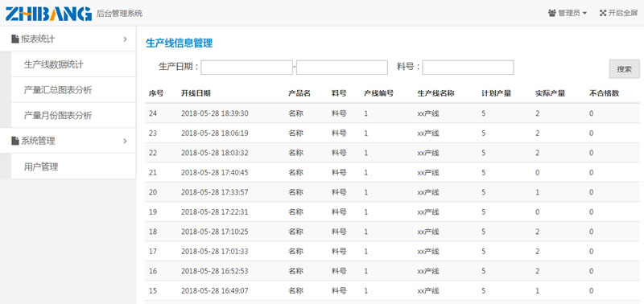Select row with 序号 23
Image resolution: width=644 pixels, height=304 pixels.
[x=392, y=134]
